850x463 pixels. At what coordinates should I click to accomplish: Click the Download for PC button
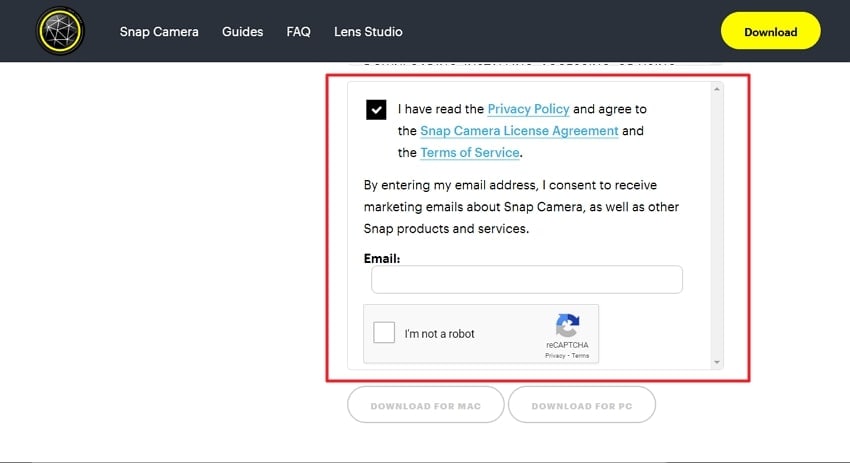click(581, 406)
